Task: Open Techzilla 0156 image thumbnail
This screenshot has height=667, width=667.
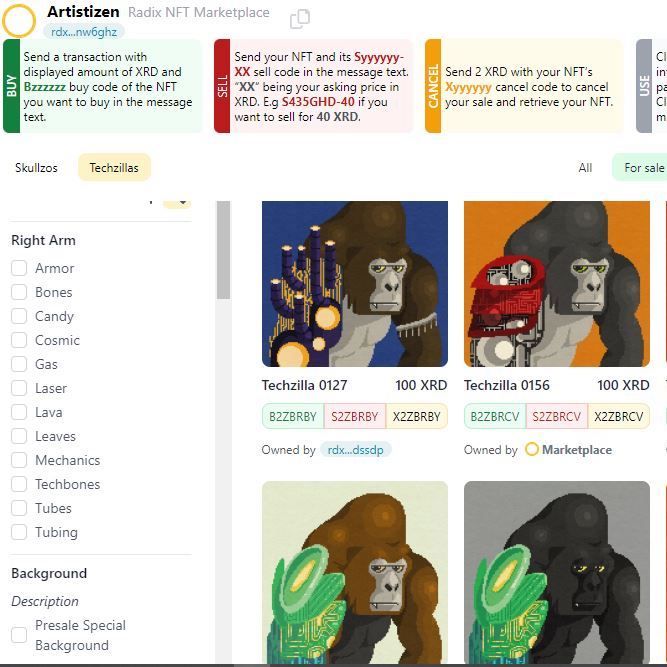Action: point(557,284)
